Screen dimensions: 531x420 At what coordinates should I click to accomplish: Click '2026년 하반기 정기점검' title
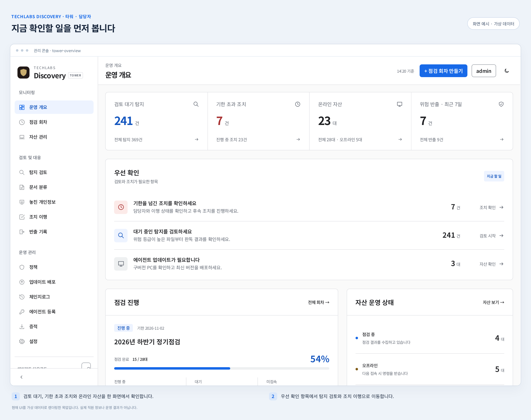click(147, 342)
